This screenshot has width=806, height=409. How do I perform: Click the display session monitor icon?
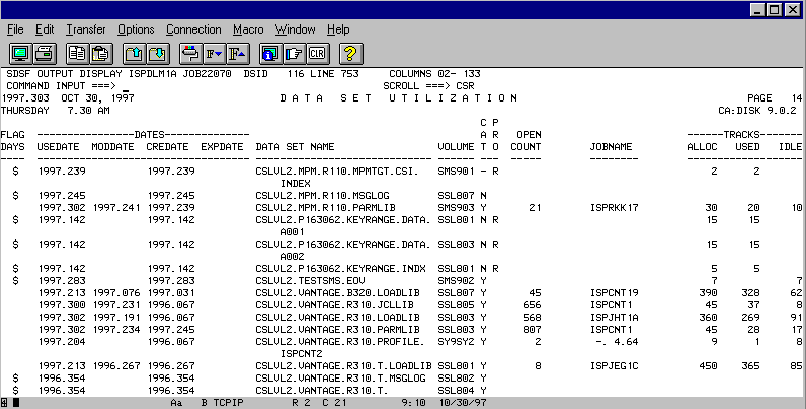[21, 53]
